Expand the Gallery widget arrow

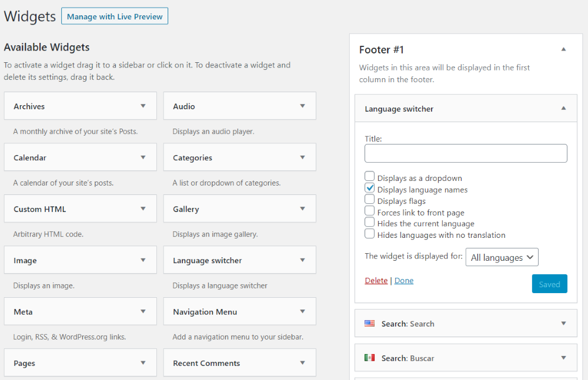point(302,209)
